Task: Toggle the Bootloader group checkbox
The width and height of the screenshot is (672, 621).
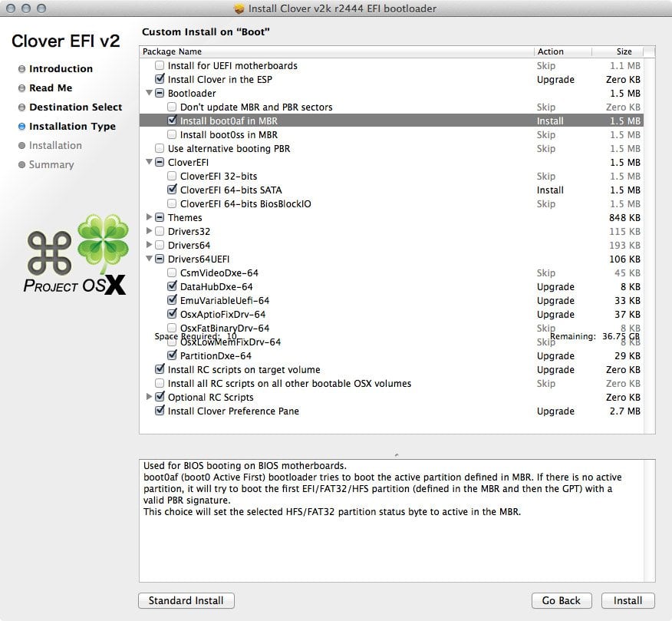Action: point(160,93)
